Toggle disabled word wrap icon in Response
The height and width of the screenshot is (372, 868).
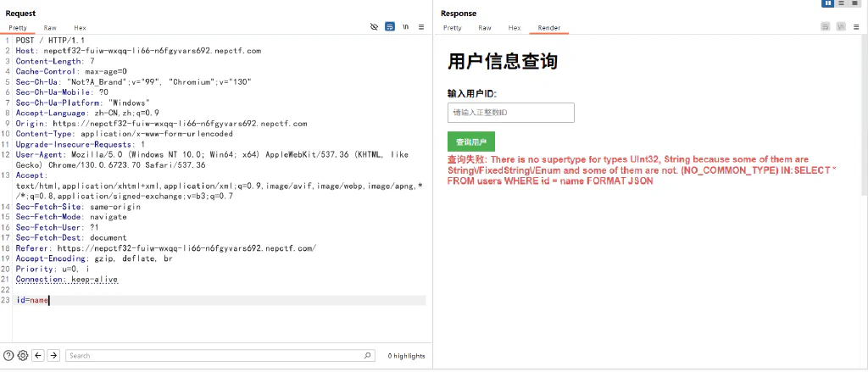pyautogui.click(x=826, y=26)
